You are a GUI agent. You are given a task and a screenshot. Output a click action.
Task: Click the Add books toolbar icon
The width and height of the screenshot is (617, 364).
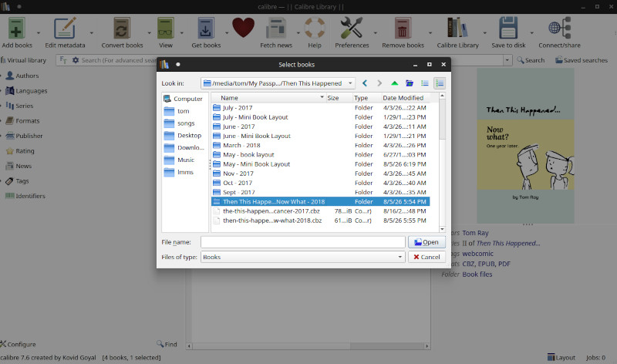tap(16, 29)
